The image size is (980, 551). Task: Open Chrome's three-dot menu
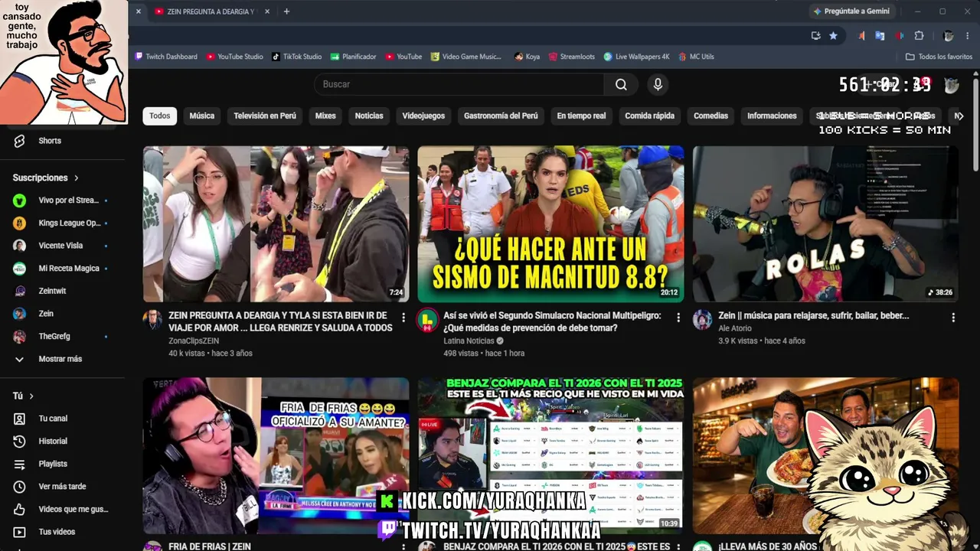967,35
